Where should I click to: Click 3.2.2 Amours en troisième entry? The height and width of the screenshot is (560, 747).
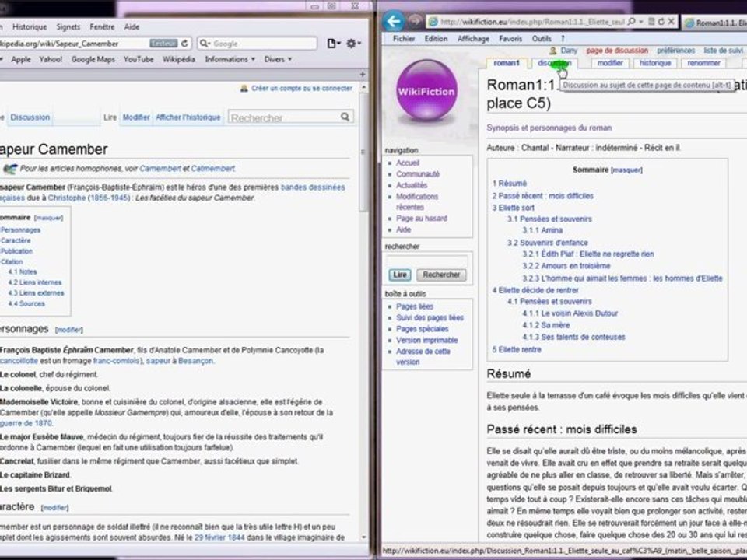(x=566, y=266)
